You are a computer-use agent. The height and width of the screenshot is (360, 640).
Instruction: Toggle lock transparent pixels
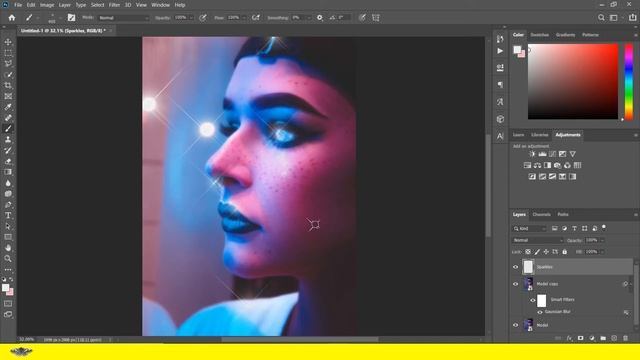point(528,252)
